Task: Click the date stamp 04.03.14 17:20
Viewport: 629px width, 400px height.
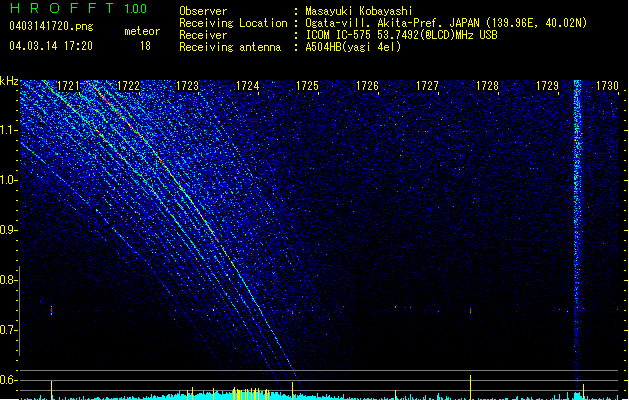Action: pos(51,46)
